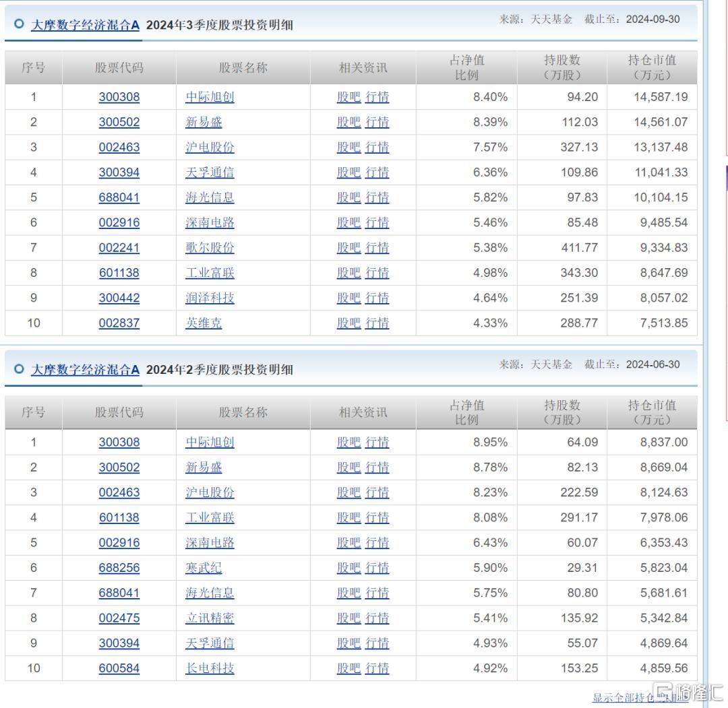The height and width of the screenshot is (708, 728).
Task: Open the 深南电路 link in Q3 table
Action: pos(210,222)
